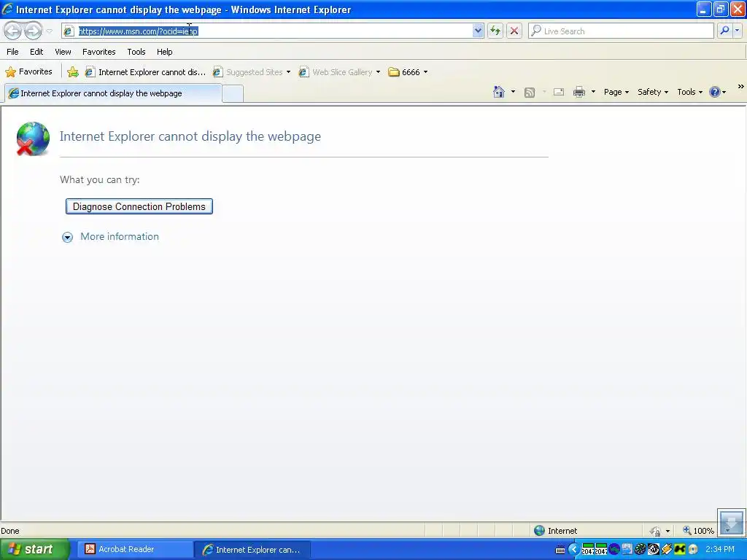This screenshot has width=747, height=560.
Task: Click the blue globe tray icon
Action: 614,550
